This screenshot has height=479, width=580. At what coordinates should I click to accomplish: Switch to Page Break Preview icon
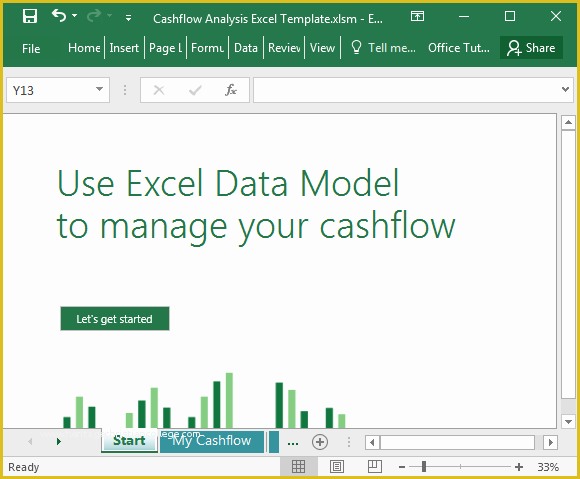(375, 466)
